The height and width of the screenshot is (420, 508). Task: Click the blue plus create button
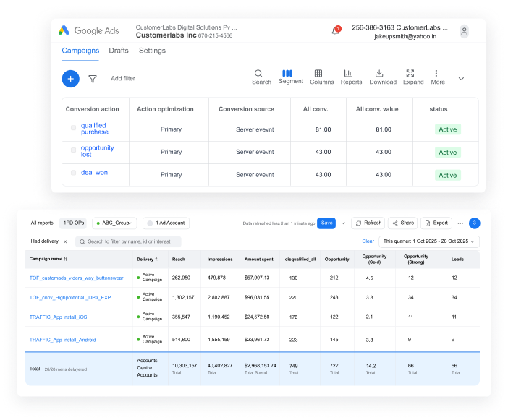(70, 79)
